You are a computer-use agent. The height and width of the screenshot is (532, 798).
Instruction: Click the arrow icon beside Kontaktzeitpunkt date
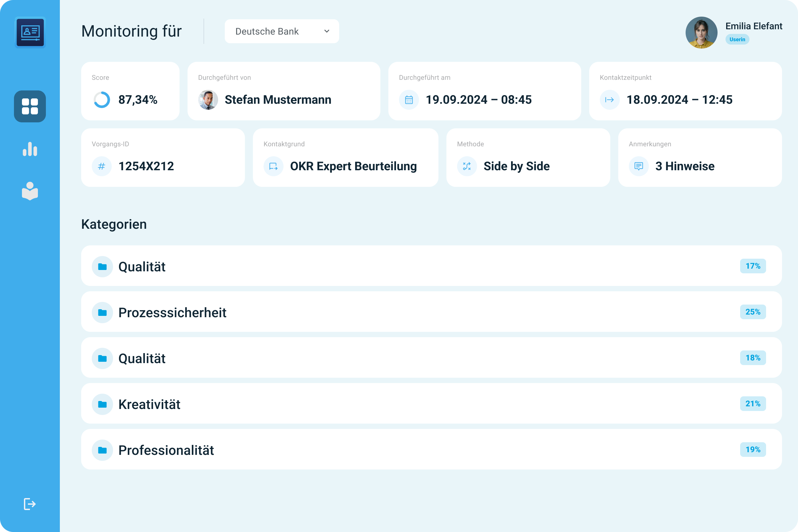click(x=609, y=100)
